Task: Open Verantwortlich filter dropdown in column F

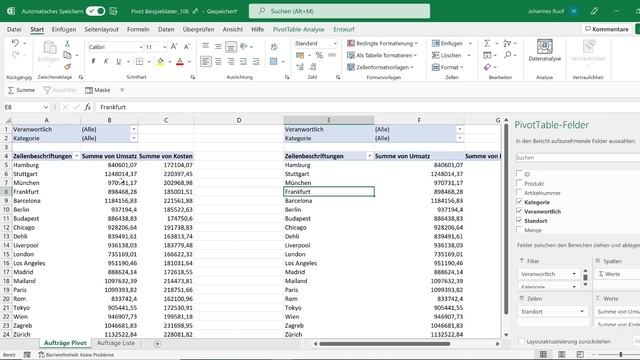Action: click(x=460, y=129)
